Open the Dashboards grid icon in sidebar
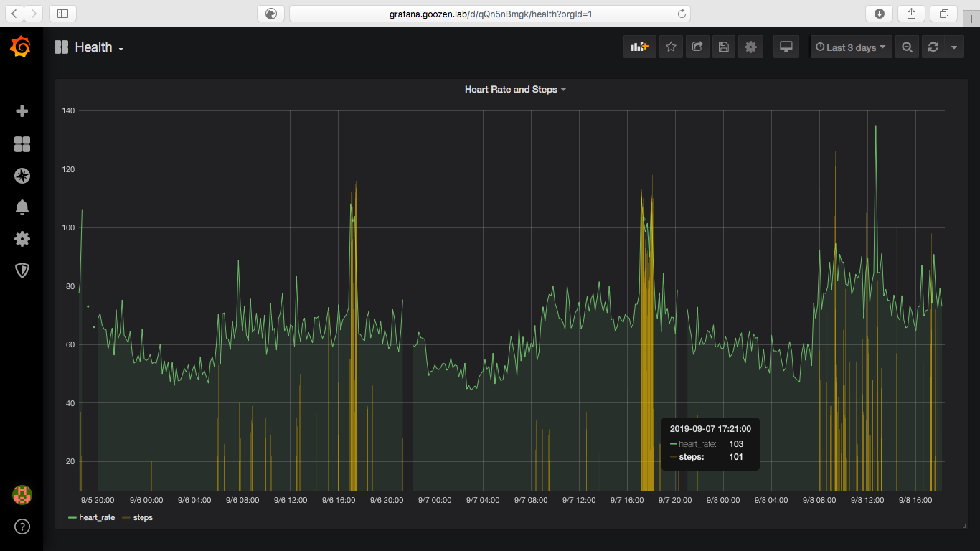This screenshot has width=980, height=551. tap(22, 144)
